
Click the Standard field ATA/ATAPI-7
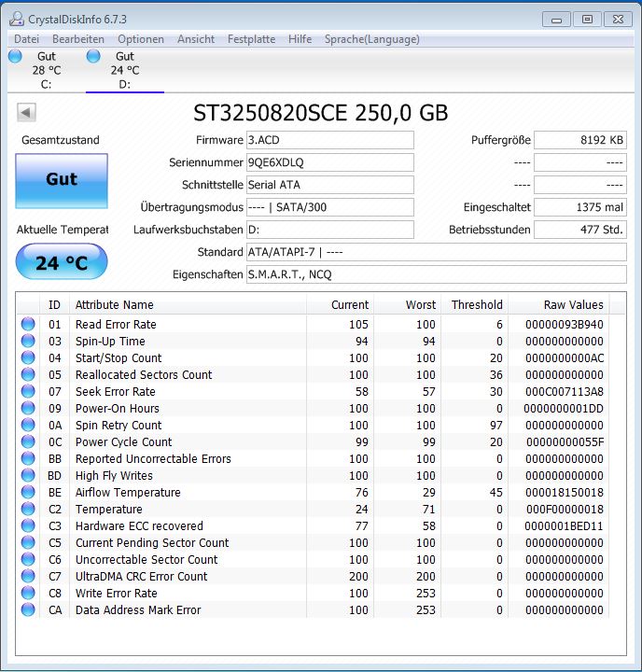(x=437, y=252)
